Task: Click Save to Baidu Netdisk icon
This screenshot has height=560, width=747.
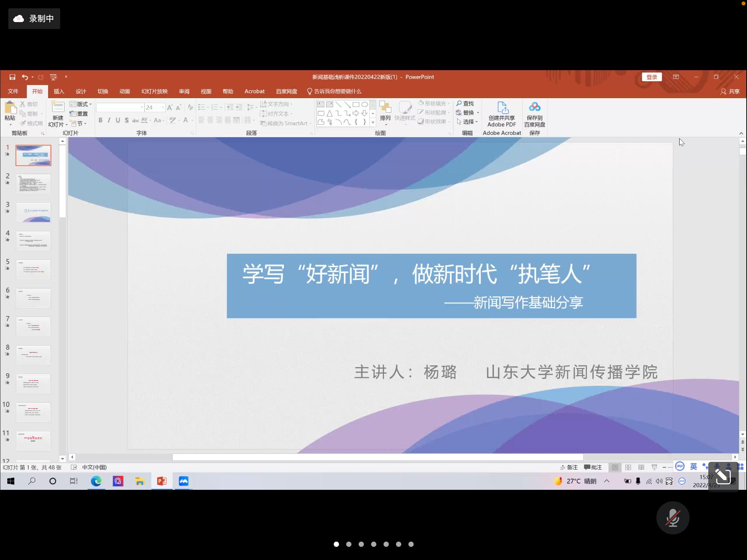Action: 534,107
